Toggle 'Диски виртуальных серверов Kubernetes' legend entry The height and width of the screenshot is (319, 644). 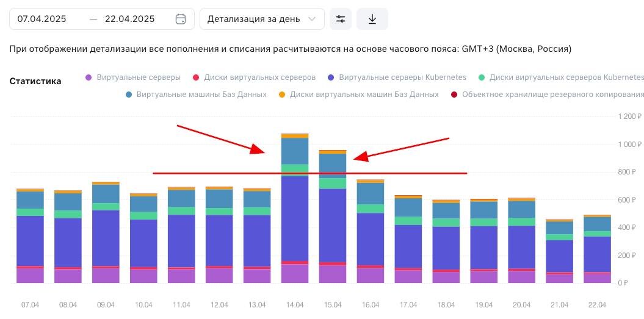[562, 77]
